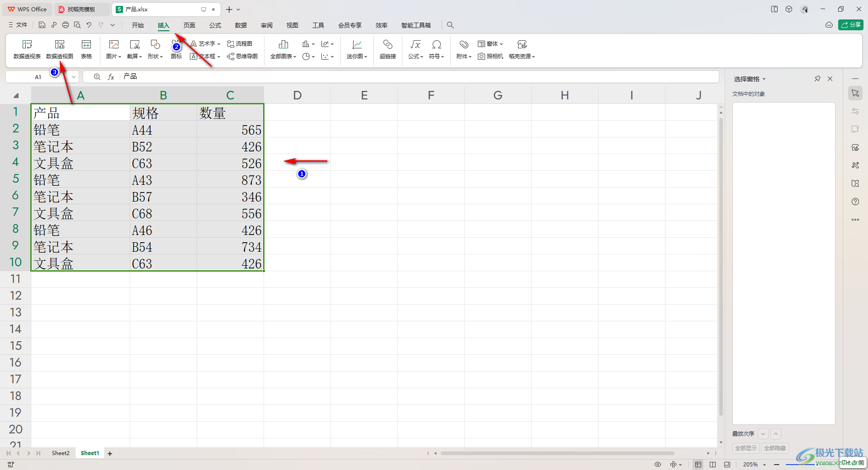
Task: Open the help icon in right sidebar
Action: coord(855,202)
